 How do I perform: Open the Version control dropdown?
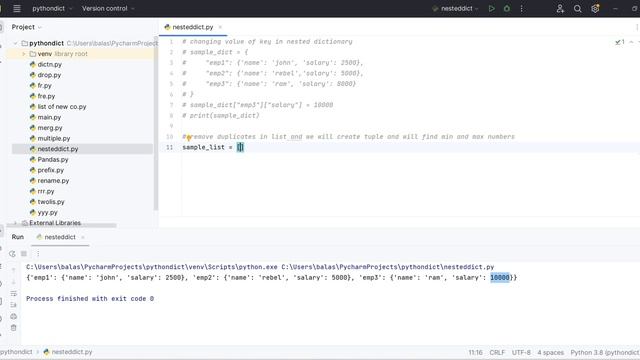pyautogui.click(x=108, y=8)
